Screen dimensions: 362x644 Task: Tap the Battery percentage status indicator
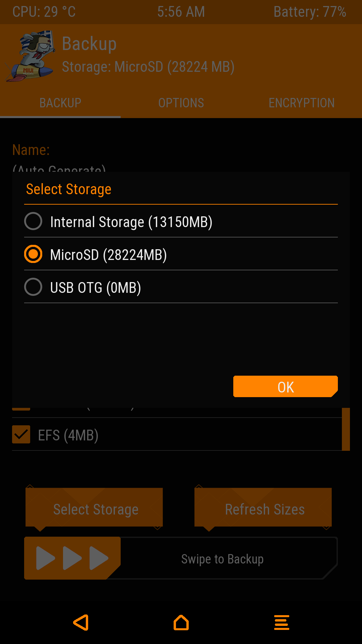[310, 12]
